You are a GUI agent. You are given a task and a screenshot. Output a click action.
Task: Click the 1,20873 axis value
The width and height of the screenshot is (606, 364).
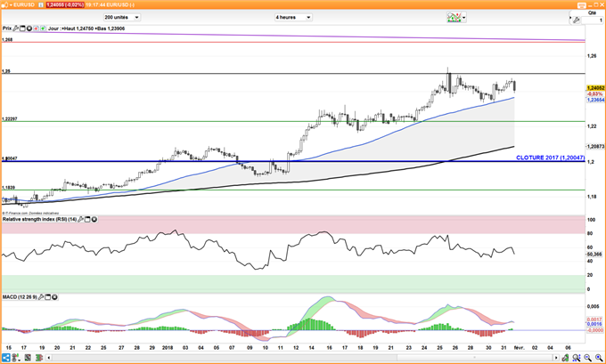coord(595,146)
